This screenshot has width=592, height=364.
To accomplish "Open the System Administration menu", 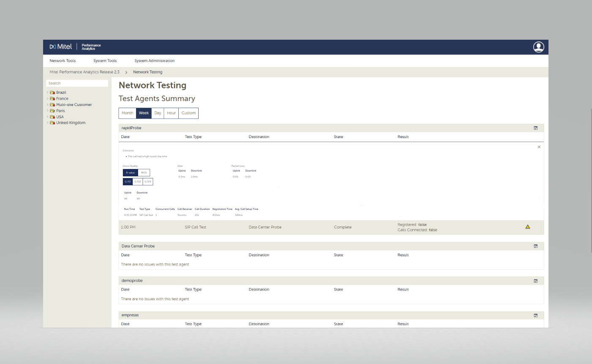I will point(154,61).
